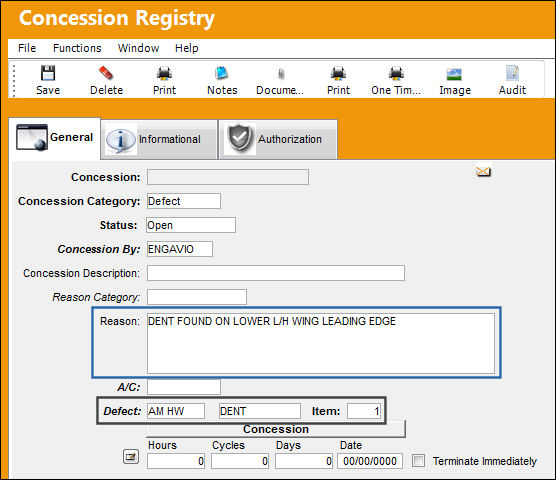Open the File menu

coord(27,48)
